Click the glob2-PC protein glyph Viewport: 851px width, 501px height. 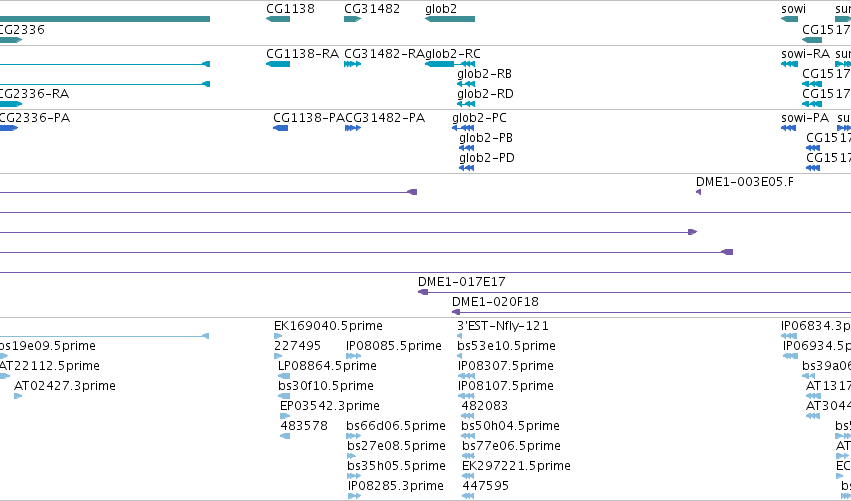[463, 128]
